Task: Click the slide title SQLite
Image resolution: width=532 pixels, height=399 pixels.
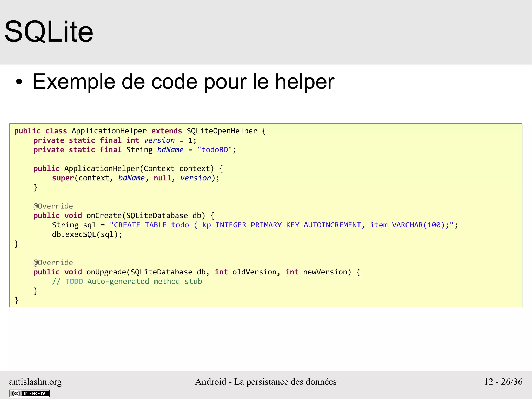Action: [49, 32]
